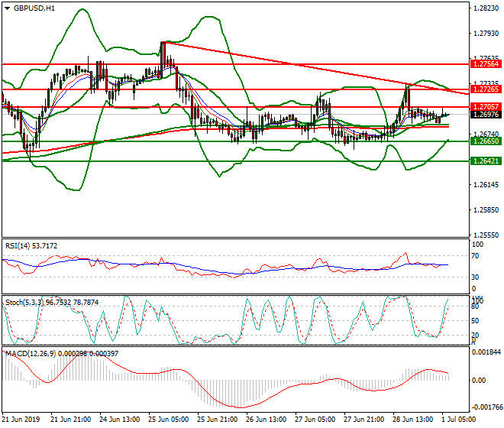
Task: Click the current price label 1.26976
Action: click(486, 114)
